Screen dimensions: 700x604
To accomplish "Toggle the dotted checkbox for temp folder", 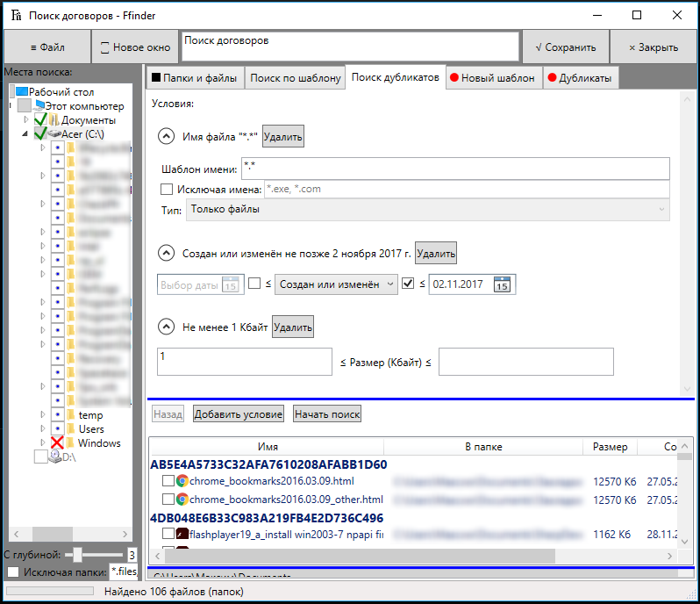I will click(x=57, y=415).
